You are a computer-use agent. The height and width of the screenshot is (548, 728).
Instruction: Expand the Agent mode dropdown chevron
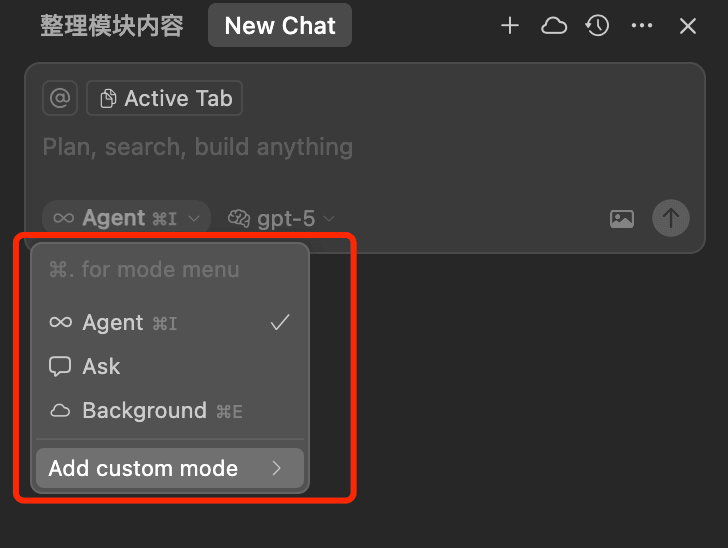(x=194, y=218)
